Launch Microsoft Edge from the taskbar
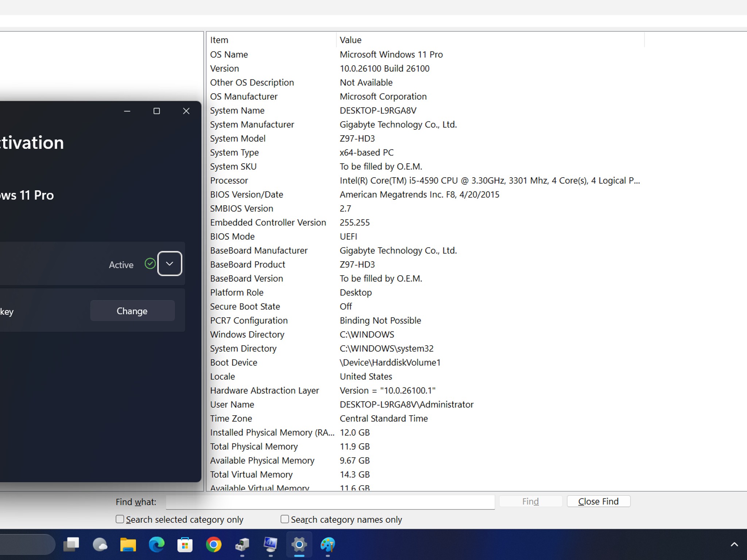Image resolution: width=747 pixels, height=560 pixels. click(x=156, y=545)
